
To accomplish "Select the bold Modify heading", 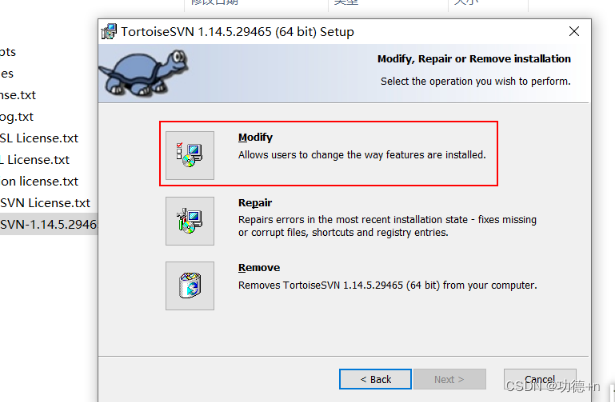I will coord(255,137).
